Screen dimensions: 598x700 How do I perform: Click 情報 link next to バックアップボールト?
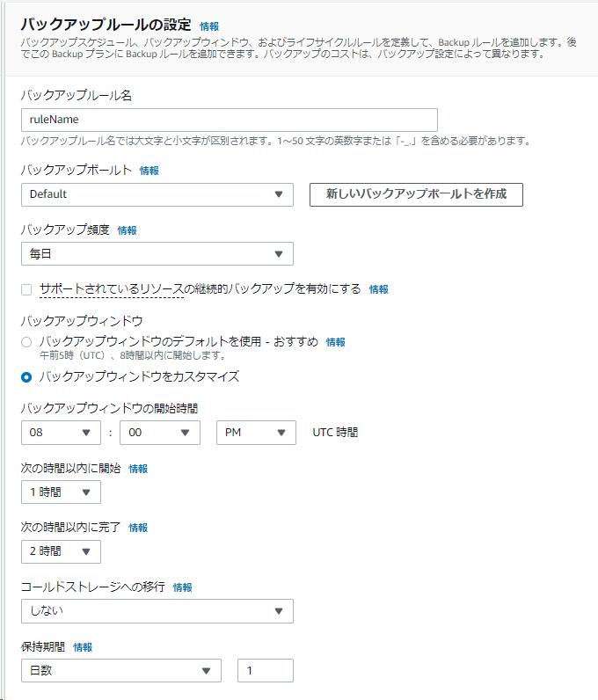coord(149,171)
